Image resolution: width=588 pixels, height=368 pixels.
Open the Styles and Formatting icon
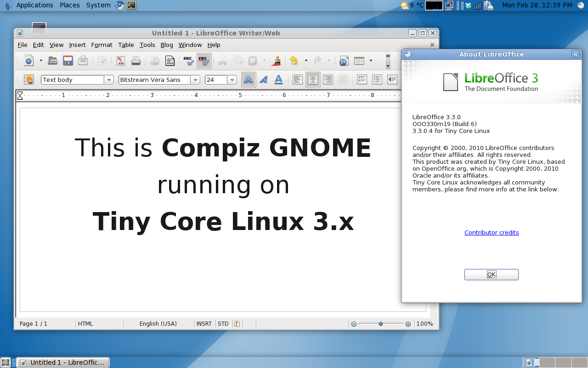(x=29, y=80)
